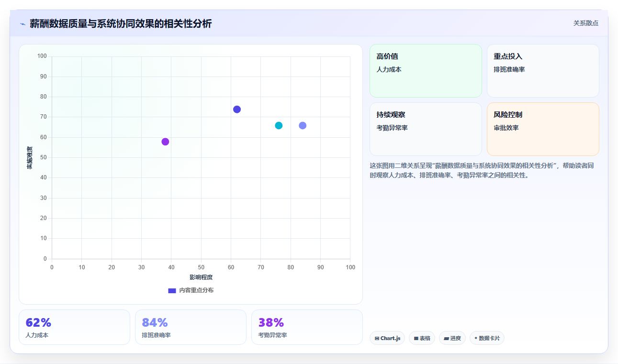
Task: Click the 表格 tag chip
Action: [x=422, y=338]
